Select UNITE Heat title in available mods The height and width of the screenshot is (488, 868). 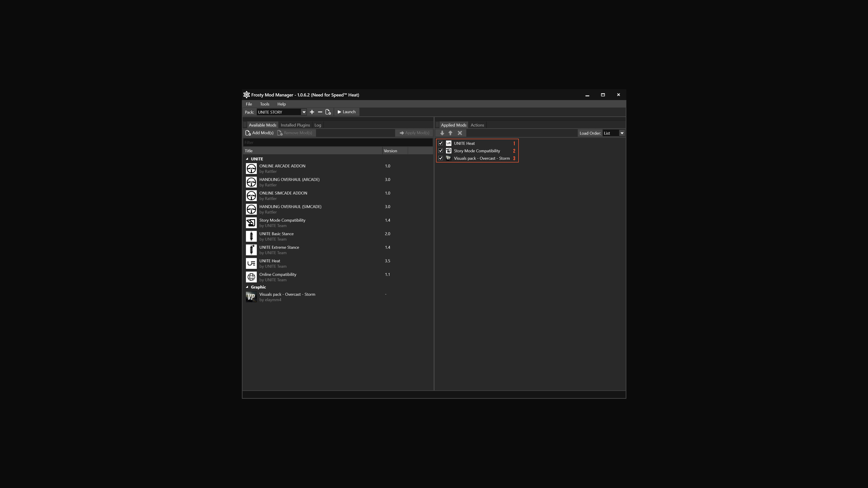(270, 261)
